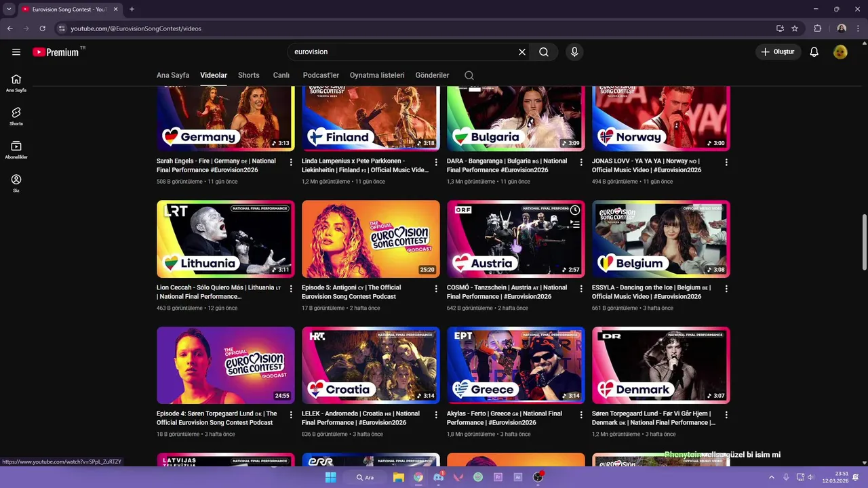Reload the page
Image resolution: width=868 pixels, height=488 pixels.
pyautogui.click(x=42, y=28)
